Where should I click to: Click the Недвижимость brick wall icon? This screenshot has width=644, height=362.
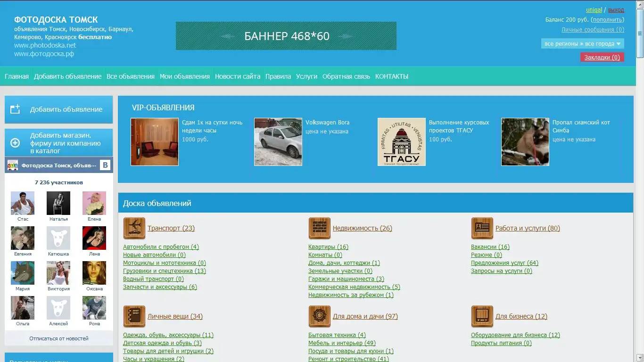(x=319, y=228)
